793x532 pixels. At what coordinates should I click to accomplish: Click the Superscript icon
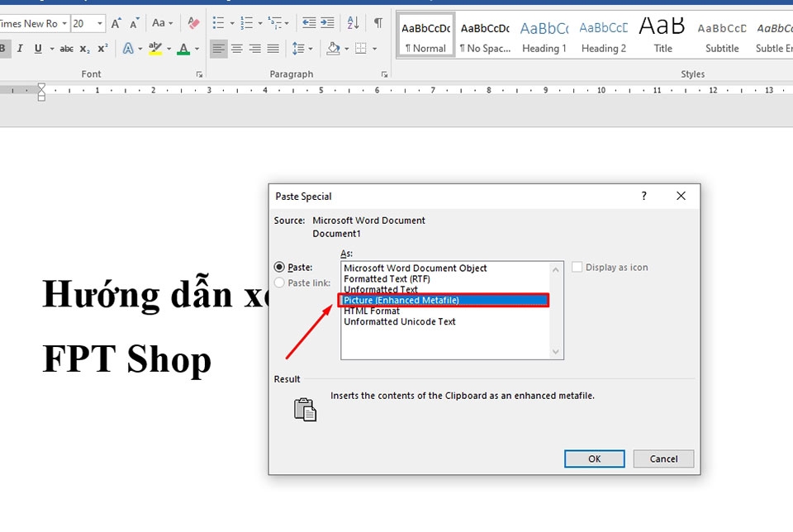[x=102, y=49]
